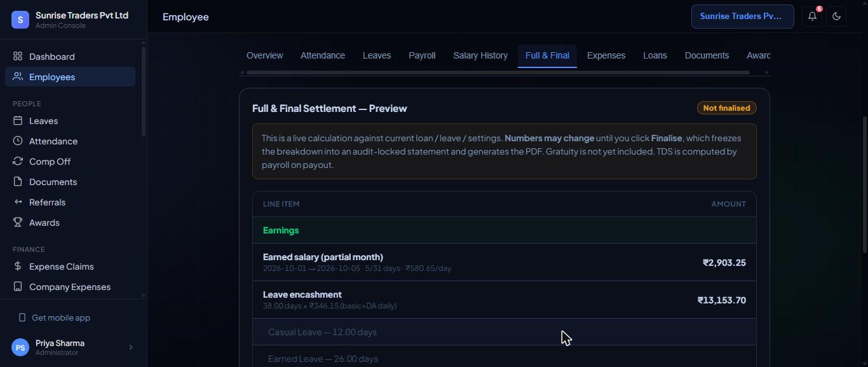Viewport: 868px width, 367px height.
Task: Open the sidebar Documents file icon
Action: pos(18,182)
